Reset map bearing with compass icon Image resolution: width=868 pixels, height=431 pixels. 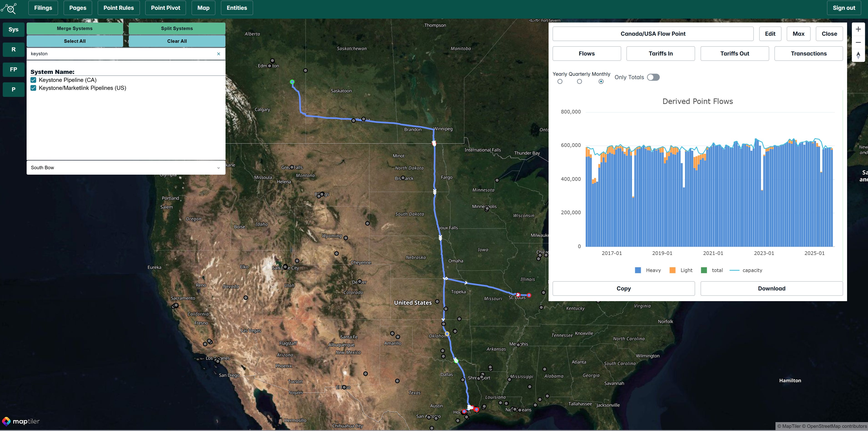coord(858,55)
